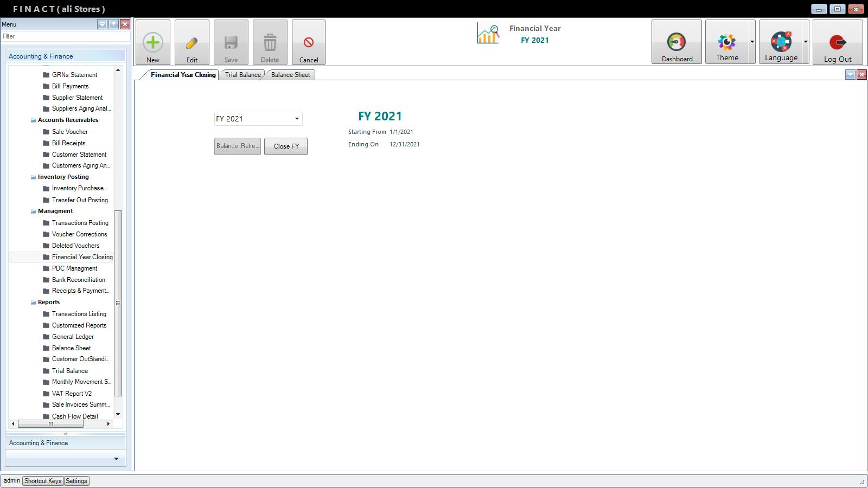Click the menu vertical scrollbar thumb
The width and height of the screenshot is (868, 488).
click(x=118, y=303)
